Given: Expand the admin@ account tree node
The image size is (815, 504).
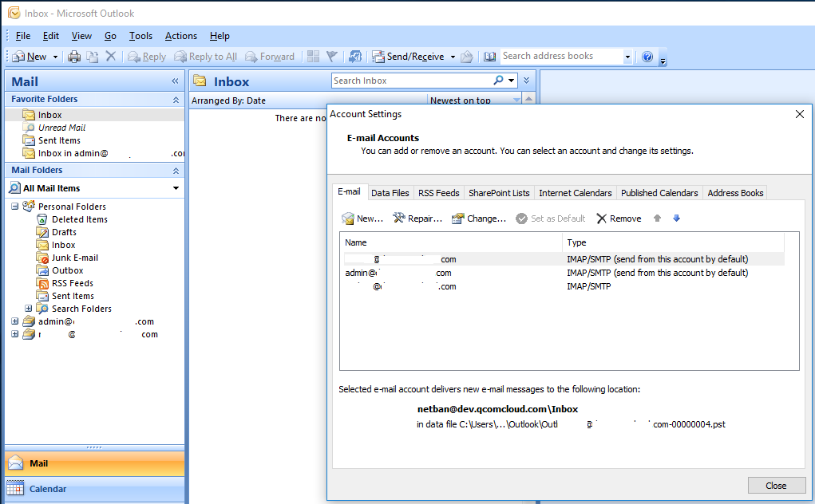Looking at the screenshot, I should pos(15,321).
